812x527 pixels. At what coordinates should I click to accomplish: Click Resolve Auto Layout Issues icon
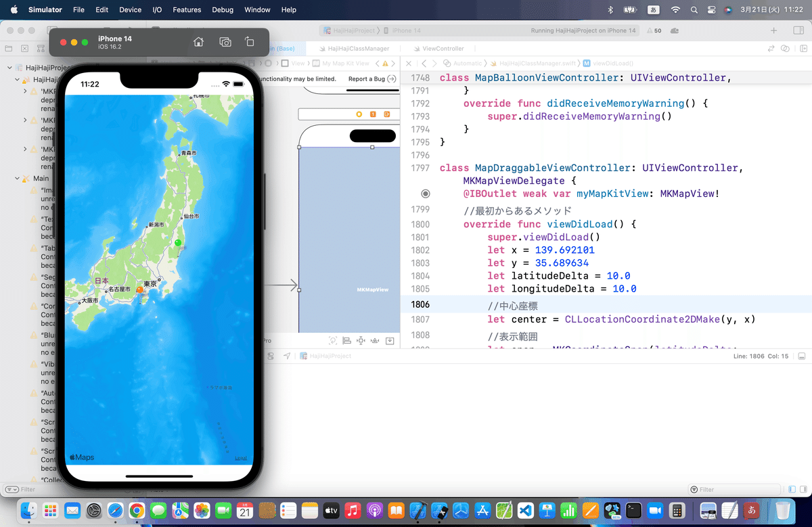click(x=375, y=341)
